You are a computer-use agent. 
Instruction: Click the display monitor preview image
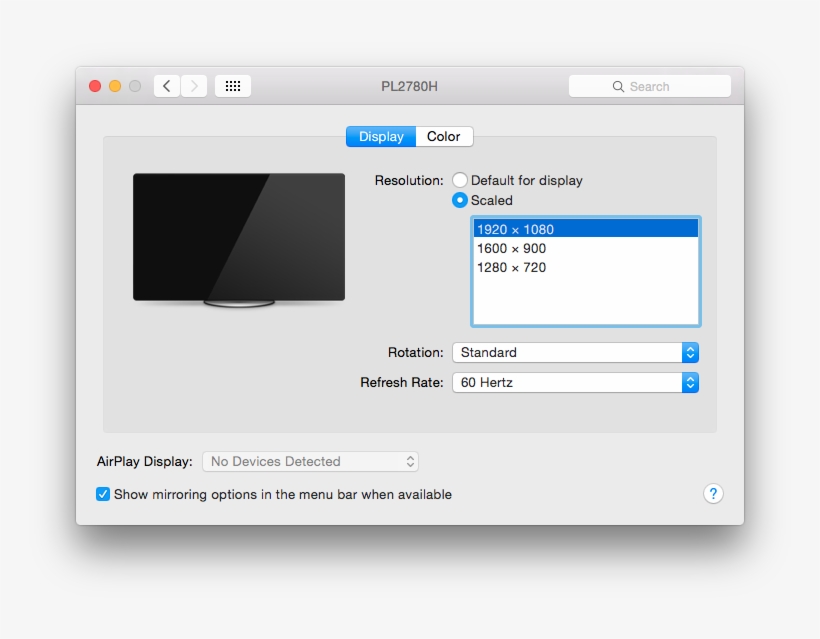238,237
